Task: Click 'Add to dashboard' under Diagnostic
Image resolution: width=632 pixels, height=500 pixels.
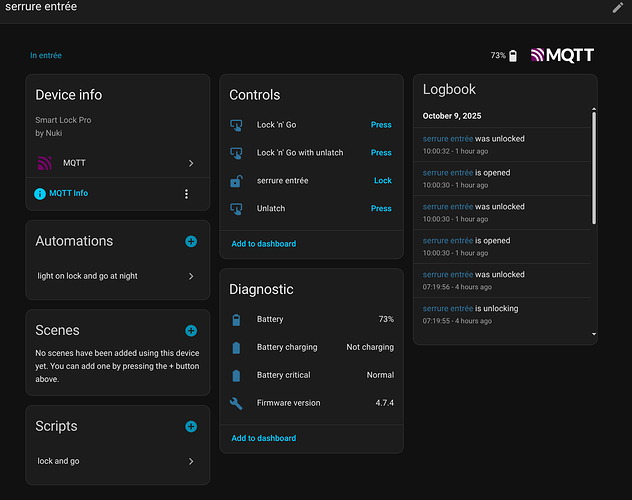Action: pyautogui.click(x=263, y=438)
